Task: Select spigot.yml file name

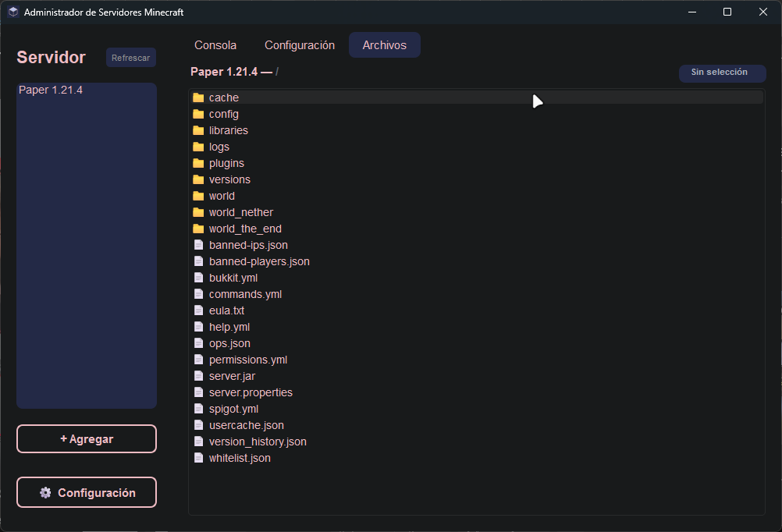Action: 234,410
